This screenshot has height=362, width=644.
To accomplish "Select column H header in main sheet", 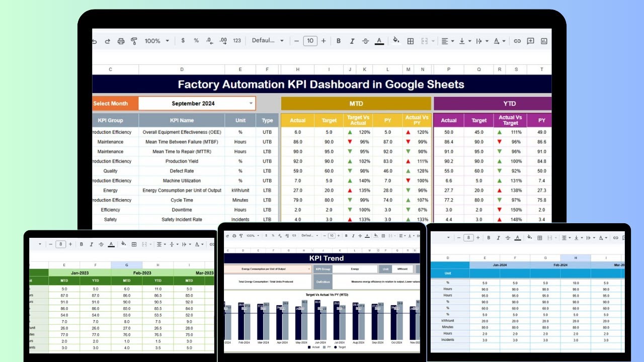I will tap(298, 69).
